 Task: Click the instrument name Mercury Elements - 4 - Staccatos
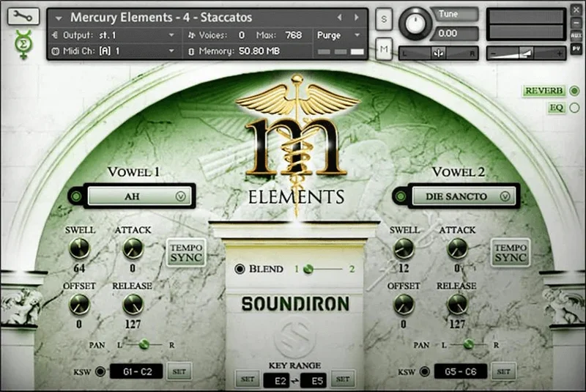point(161,17)
